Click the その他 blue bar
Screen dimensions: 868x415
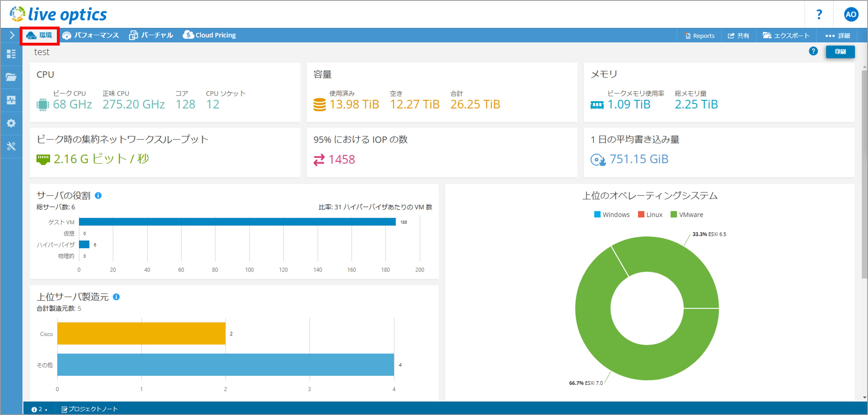[x=225, y=364]
